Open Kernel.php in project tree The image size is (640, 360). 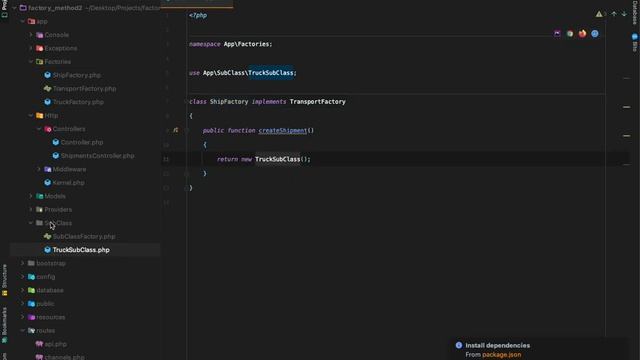(x=69, y=183)
